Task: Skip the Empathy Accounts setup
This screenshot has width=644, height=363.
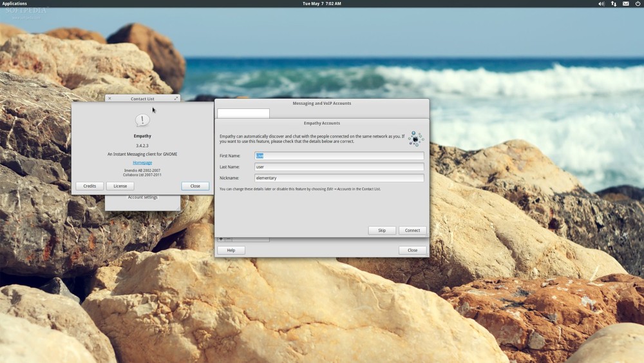Action: pyautogui.click(x=382, y=230)
